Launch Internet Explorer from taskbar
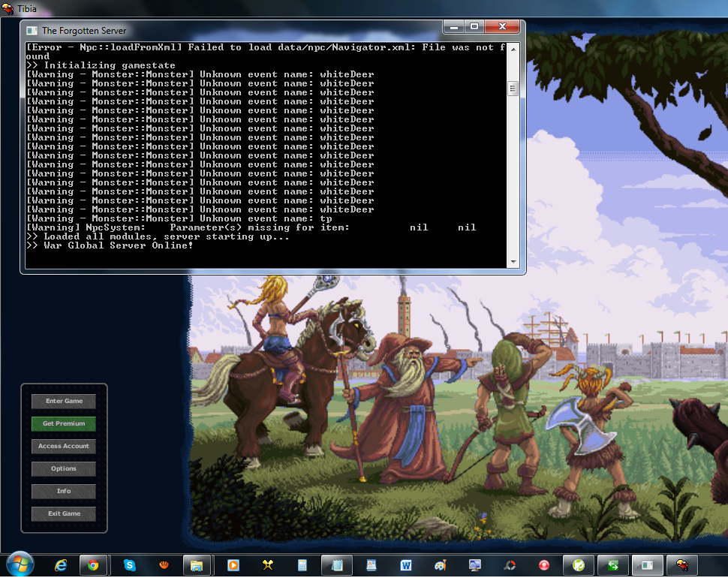Image resolution: width=728 pixels, height=578 pixels. click(60, 565)
